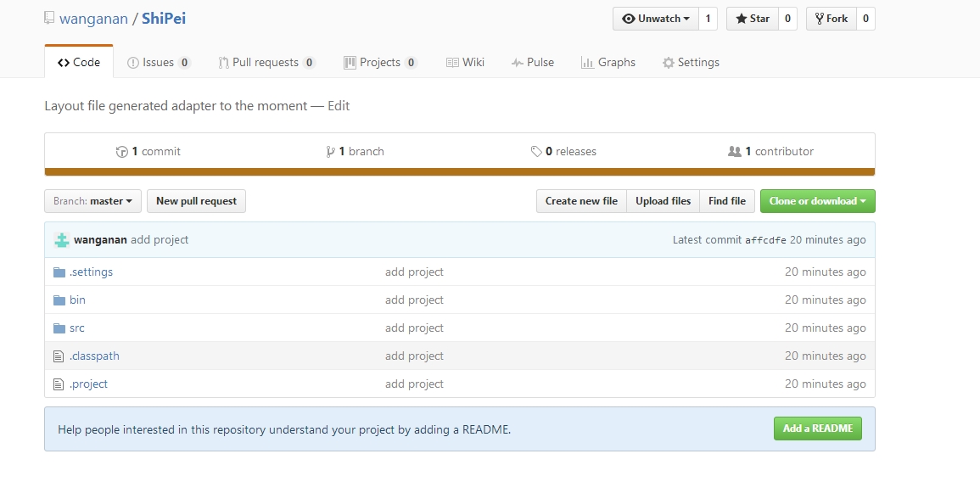The height and width of the screenshot is (493, 980).
Task: Click wanganan author name in commit row
Action: pyautogui.click(x=101, y=240)
